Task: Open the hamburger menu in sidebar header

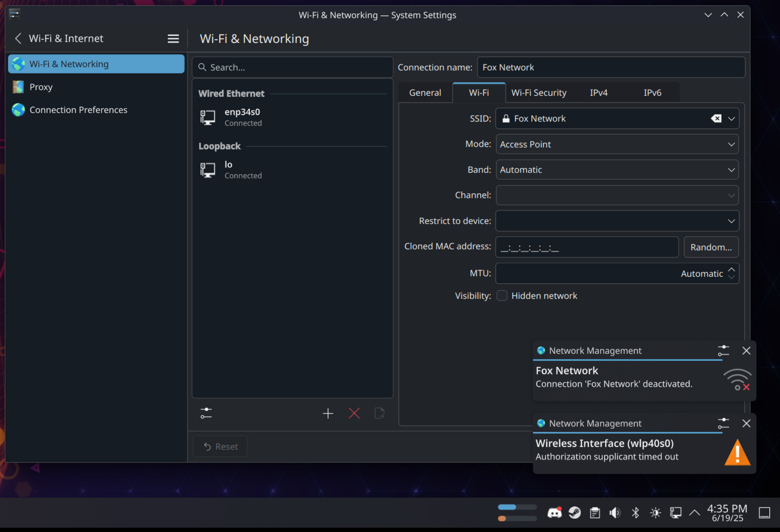Action: pos(173,39)
